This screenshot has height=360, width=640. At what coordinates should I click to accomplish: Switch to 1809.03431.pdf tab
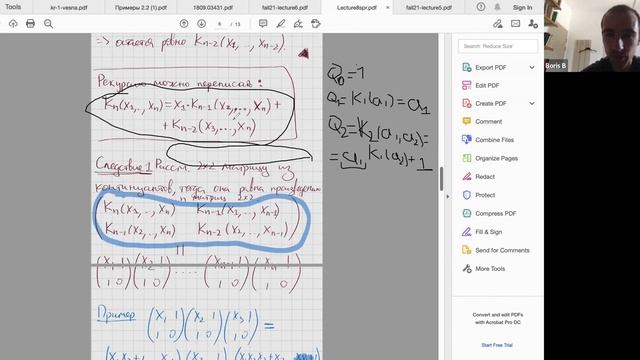click(213, 7)
